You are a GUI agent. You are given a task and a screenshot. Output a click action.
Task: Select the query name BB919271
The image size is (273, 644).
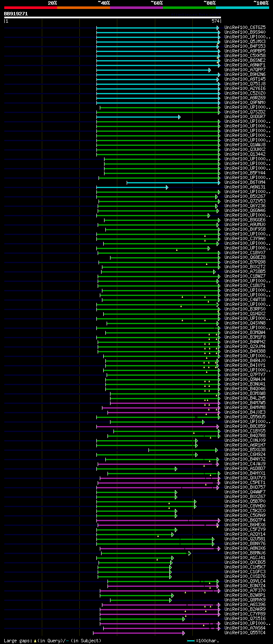click(x=16, y=14)
